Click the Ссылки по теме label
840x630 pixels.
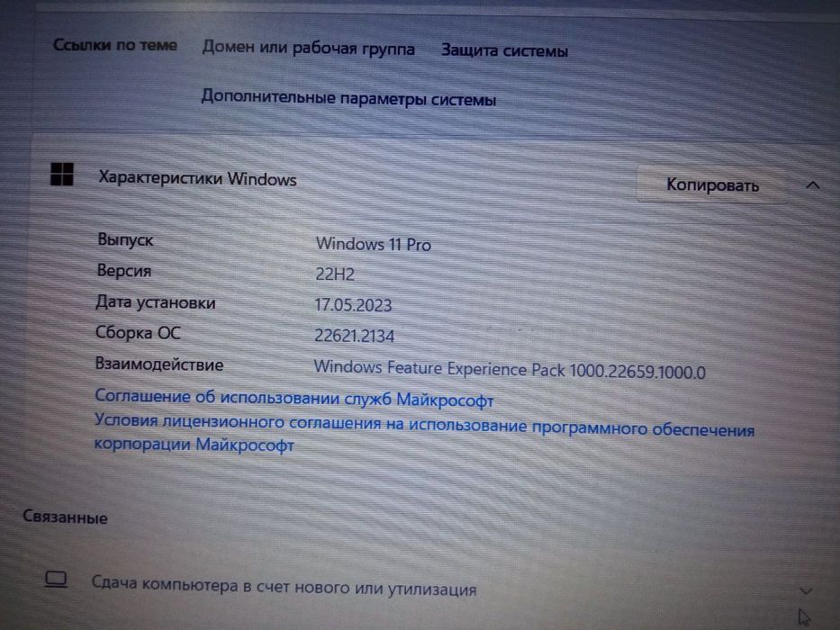coord(115,45)
